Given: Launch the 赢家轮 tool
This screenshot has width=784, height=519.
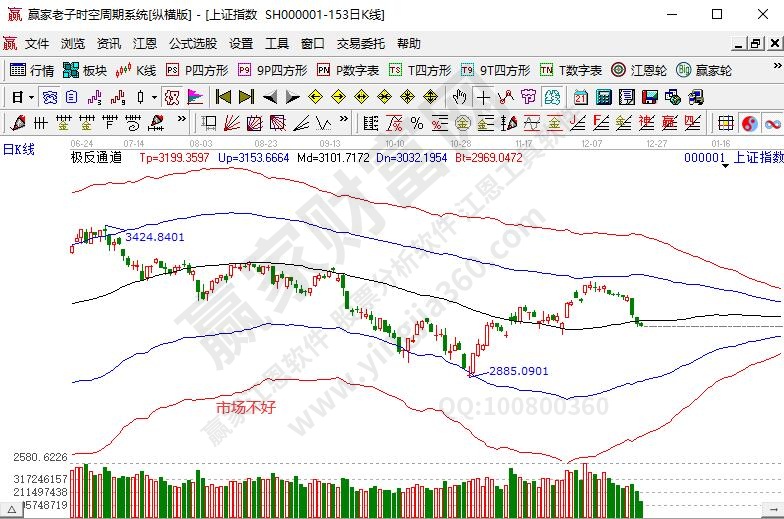Looking at the screenshot, I should click(x=705, y=70).
